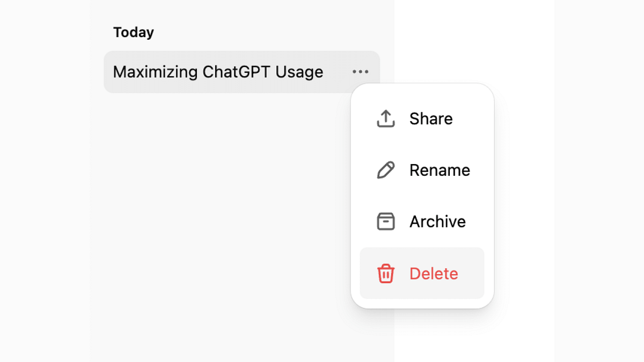Choose Rename in the chat options menu
This screenshot has height=362, width=644.
click(x=422, y=170)
